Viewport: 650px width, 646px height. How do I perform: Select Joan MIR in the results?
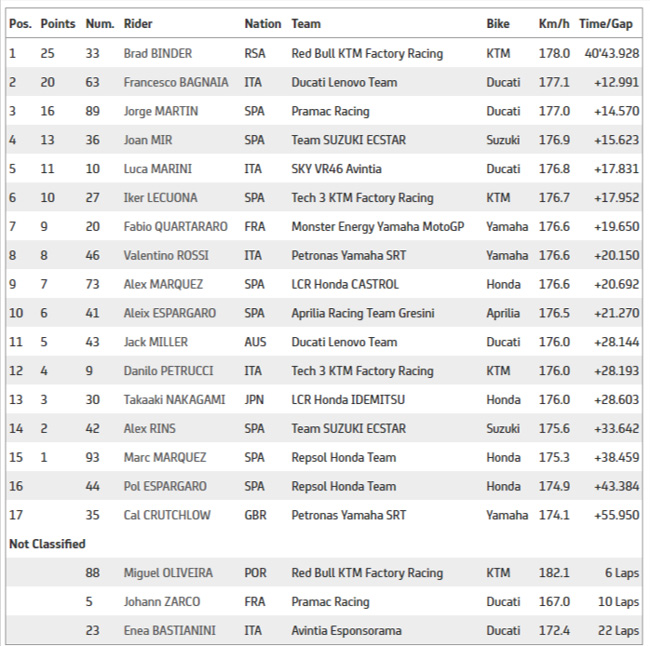coord(148,140)
